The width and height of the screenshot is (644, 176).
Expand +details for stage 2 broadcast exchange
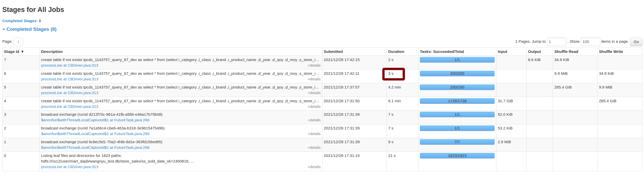(x=314, y=134)
